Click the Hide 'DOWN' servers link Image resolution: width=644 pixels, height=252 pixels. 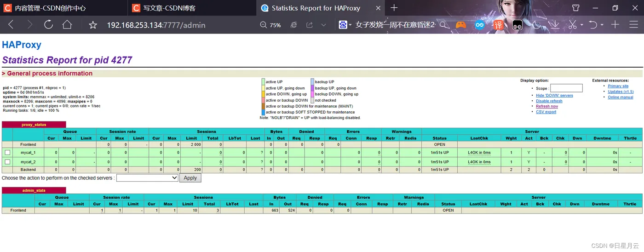tap(554, 95)
